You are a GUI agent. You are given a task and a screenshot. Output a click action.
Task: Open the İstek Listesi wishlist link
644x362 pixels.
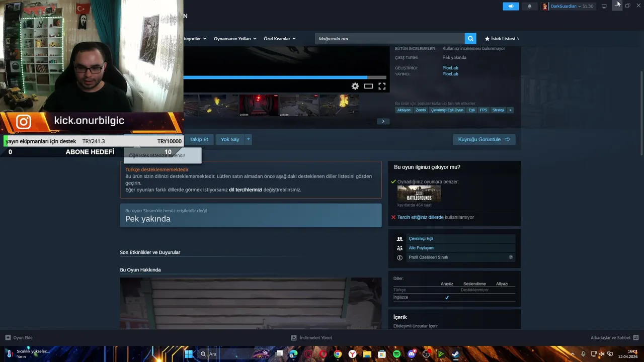pos(502,39)
